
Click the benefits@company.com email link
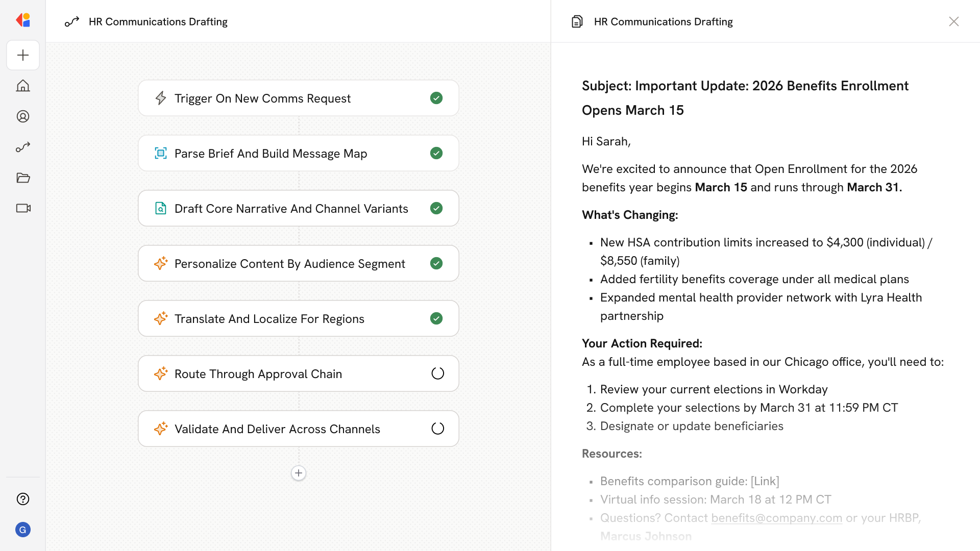click(x=776, y=518)
